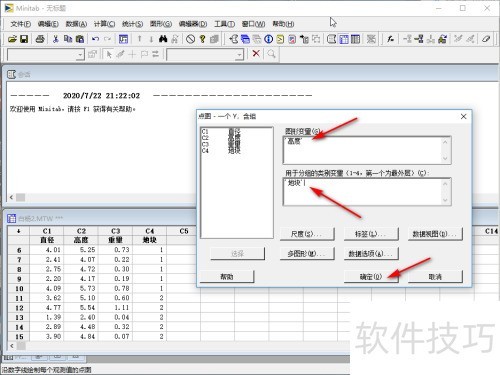This screenshot has height=375, width=500.
Task: Copy selection using the copy icon
Action: coord(68,39)
